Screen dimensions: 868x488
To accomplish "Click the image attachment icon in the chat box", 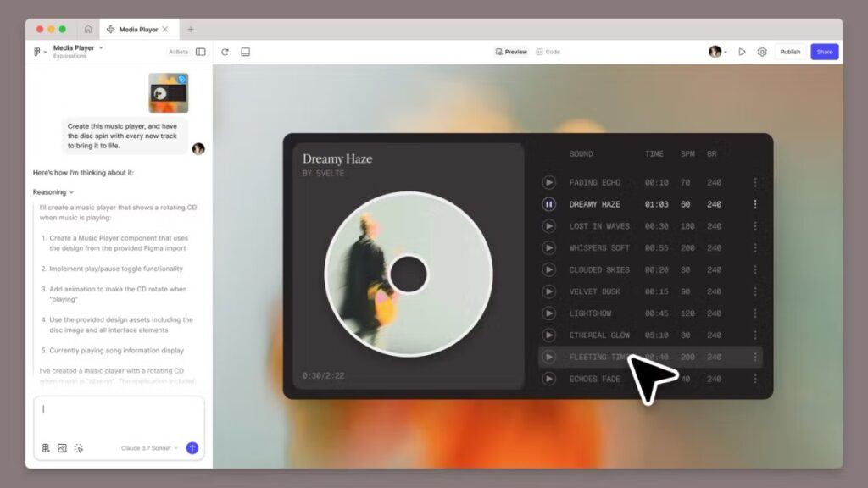I will [x=61, y=447].
